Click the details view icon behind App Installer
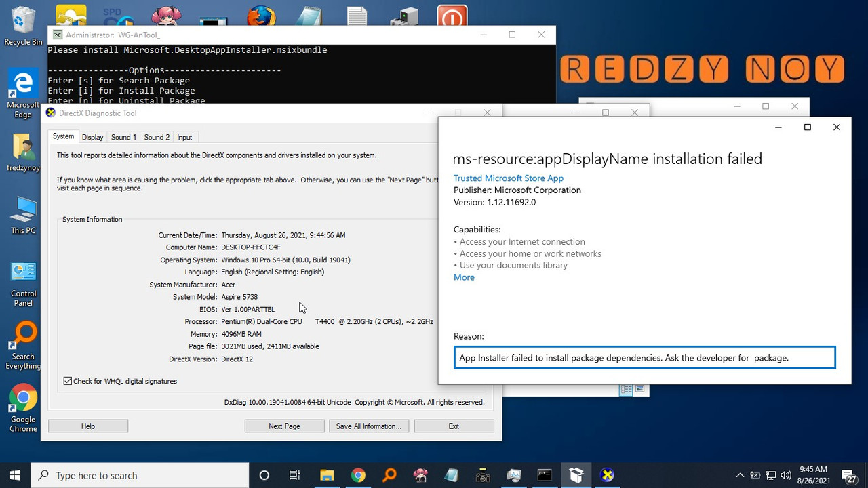Viewport: 868px width, 488px height. coord(627,389)
